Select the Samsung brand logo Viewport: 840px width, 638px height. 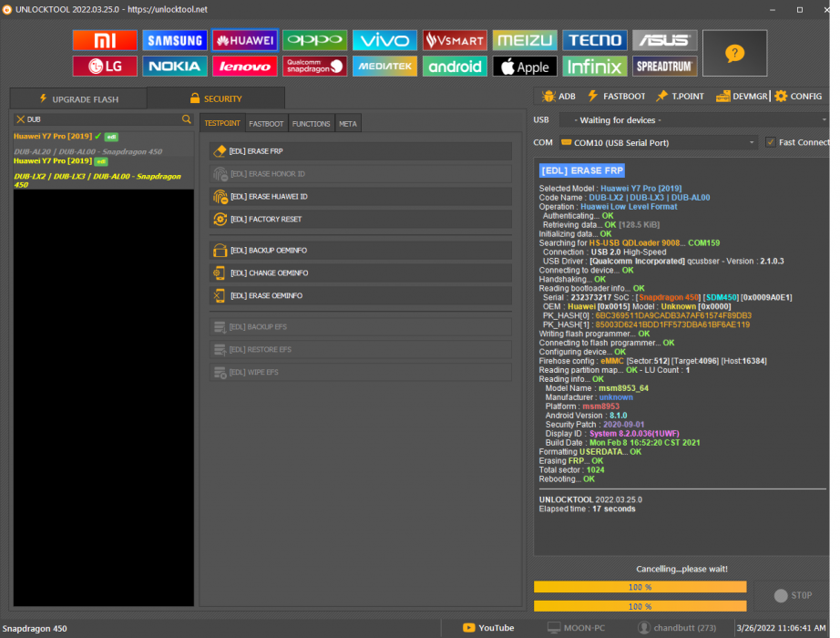point(175,40)
